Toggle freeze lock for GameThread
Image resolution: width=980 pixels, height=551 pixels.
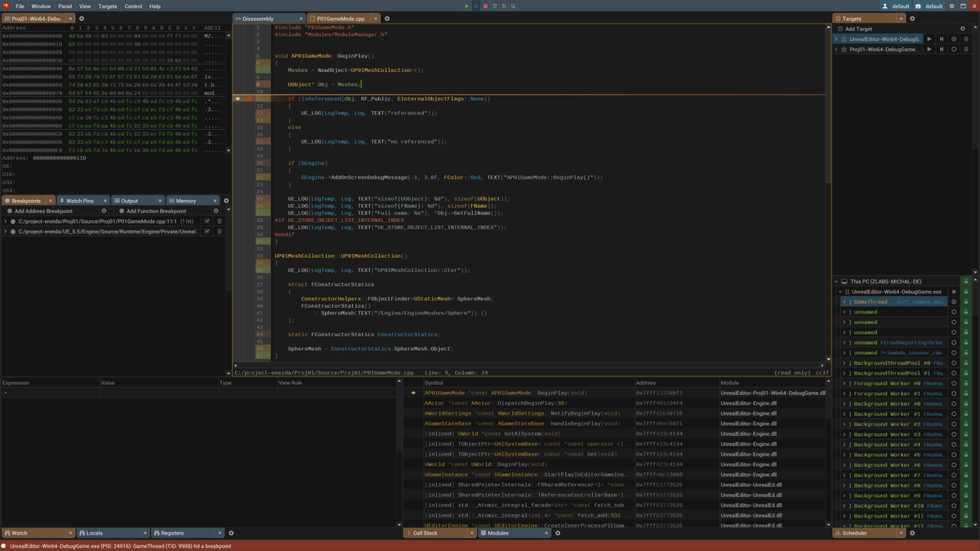pyautogui.click(x=966, y=302)
